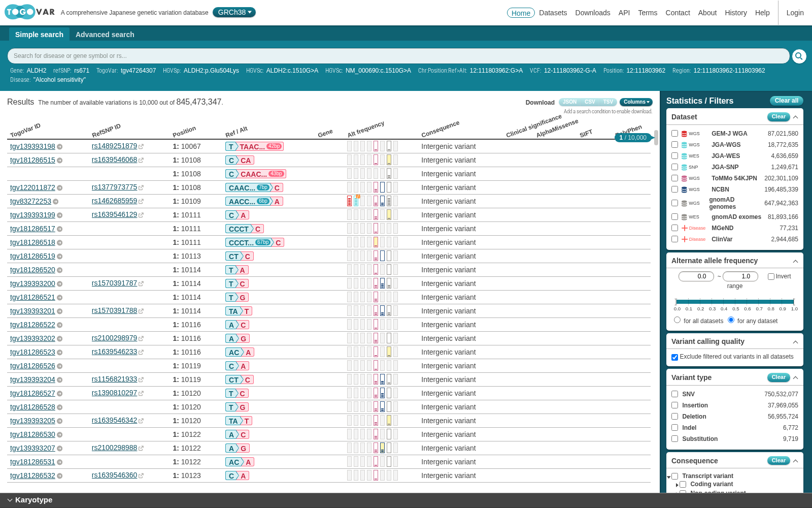Toggle the Invert range checkbox

pos(771,277)
